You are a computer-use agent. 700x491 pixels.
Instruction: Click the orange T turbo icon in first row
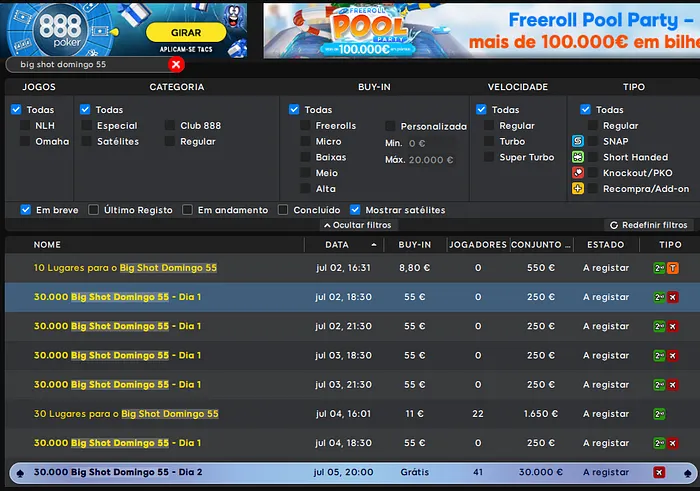[x=673, y=268]
